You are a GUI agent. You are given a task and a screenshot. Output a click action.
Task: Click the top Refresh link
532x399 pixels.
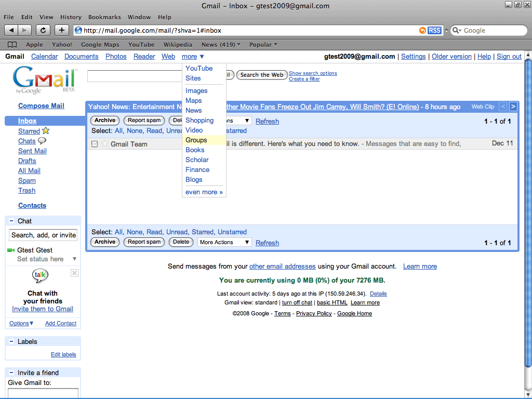tap(268, 121)
